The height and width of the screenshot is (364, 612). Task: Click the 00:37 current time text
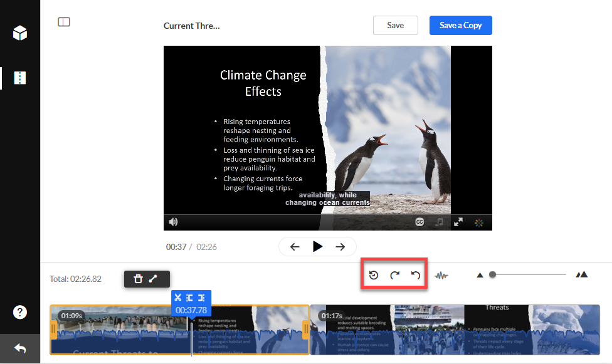pyautogui.click(x=176, y=247)
